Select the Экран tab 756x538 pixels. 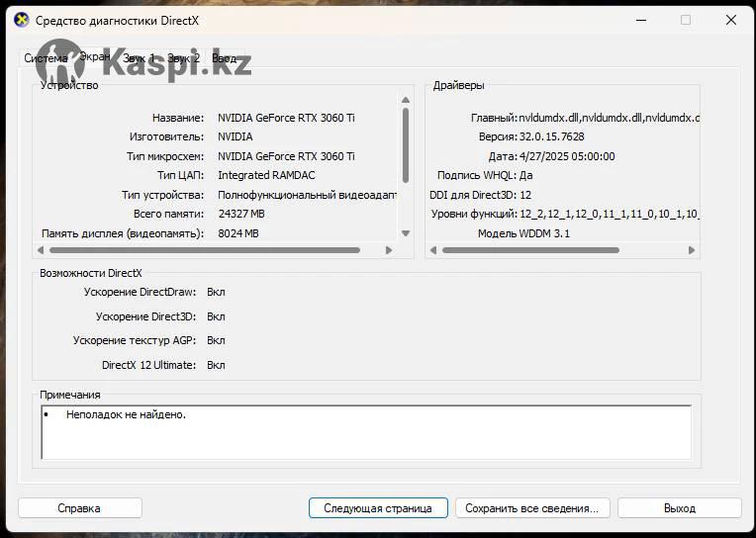[95, 56]
